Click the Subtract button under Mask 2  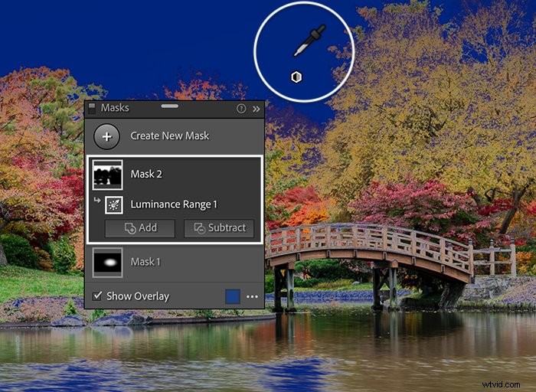tap(219, 228)
